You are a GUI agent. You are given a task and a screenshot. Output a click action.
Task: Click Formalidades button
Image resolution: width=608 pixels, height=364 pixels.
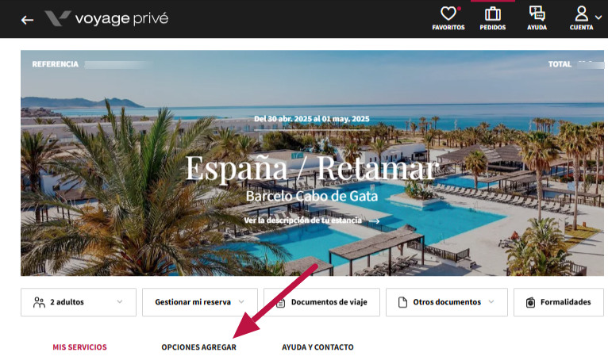(x=559, y=302)
